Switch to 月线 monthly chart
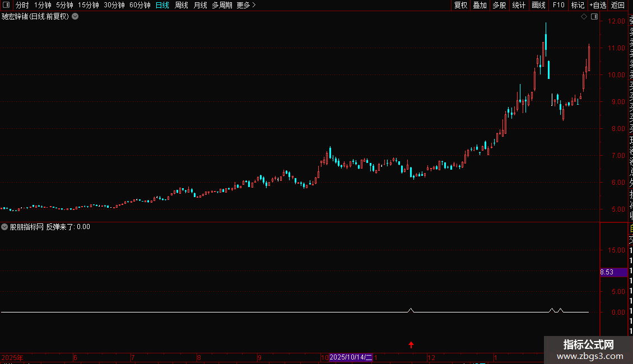 (200, 5)
